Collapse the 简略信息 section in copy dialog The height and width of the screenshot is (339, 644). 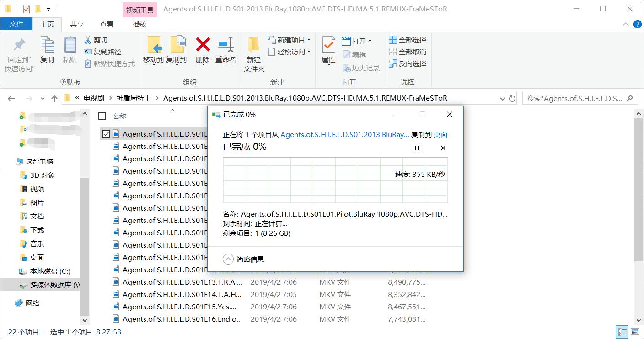[228, 259]
